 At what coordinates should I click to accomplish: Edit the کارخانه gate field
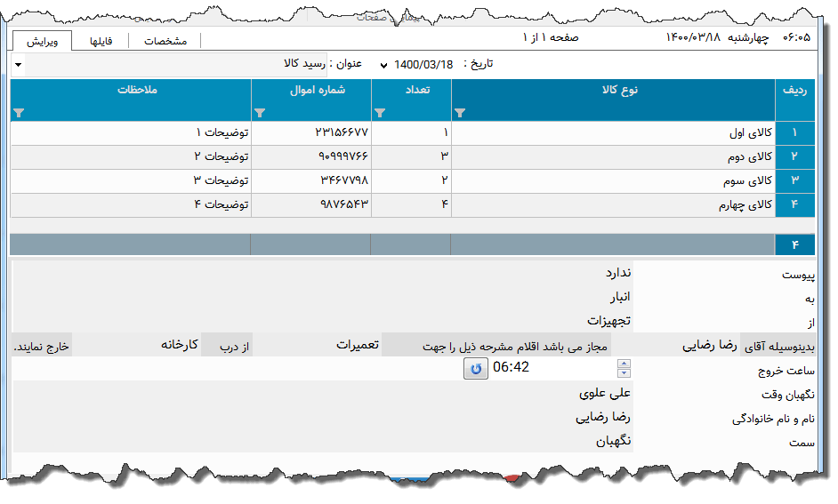(136, 345)
